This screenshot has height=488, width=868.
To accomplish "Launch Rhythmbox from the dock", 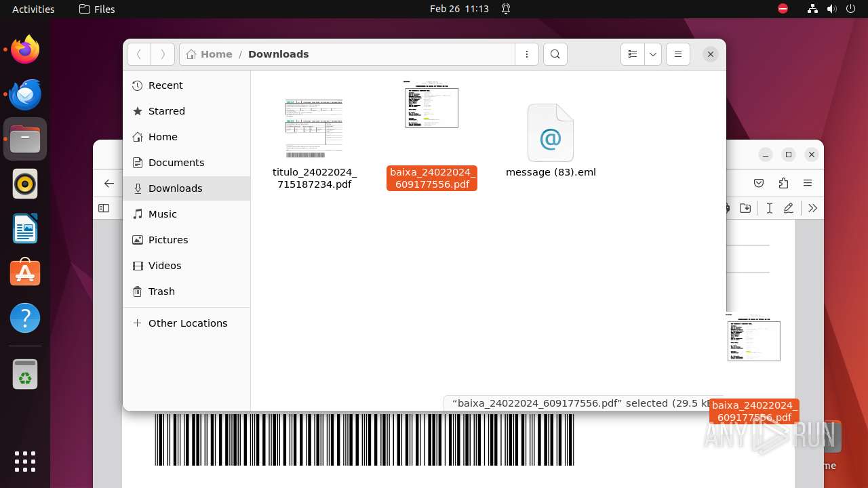I will pyautogui.click(x=25, y=184).
